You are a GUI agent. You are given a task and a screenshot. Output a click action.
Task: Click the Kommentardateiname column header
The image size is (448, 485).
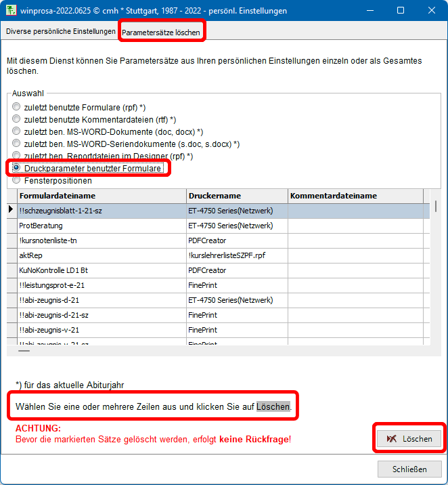click(355, 196)
